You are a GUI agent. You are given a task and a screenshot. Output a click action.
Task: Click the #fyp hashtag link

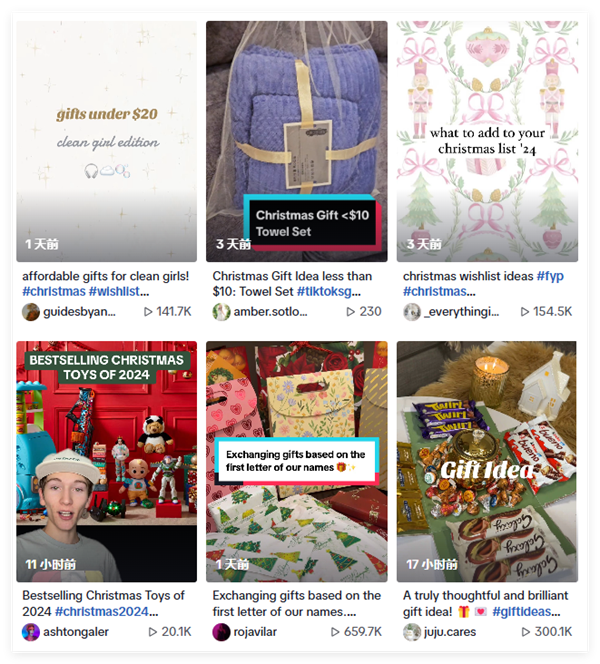(x=550, y=277)
